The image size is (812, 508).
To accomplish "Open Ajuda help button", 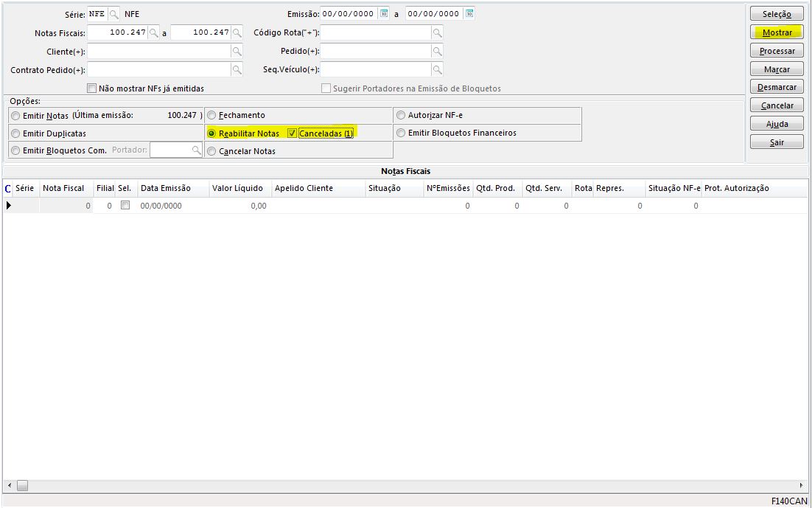I will coord(777,124).
